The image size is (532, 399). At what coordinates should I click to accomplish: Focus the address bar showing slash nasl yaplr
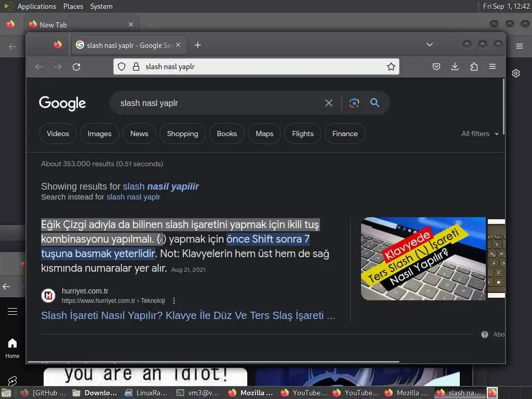(256, 66)
